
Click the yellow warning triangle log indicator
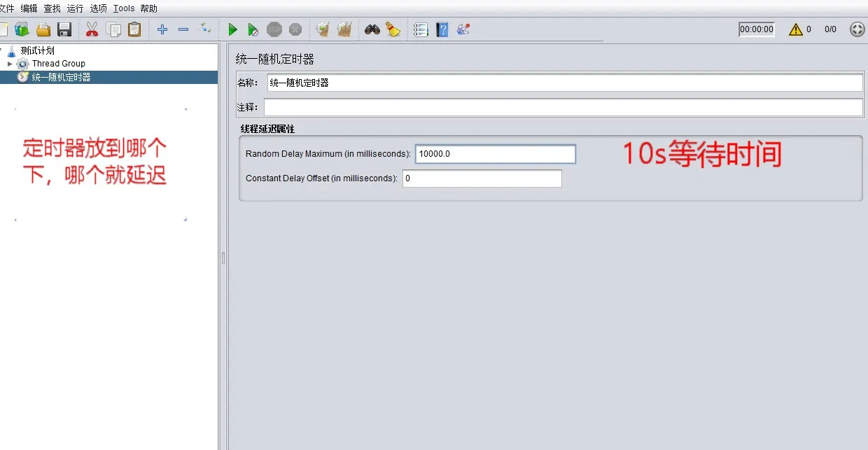pos(796,29)
